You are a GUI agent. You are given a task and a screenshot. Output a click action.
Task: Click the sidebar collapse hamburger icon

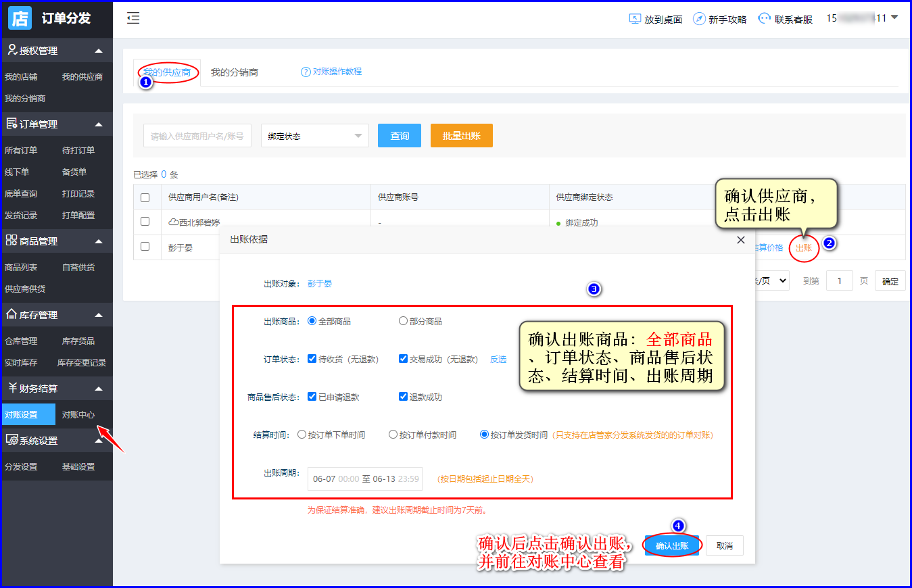click(133, 19)
